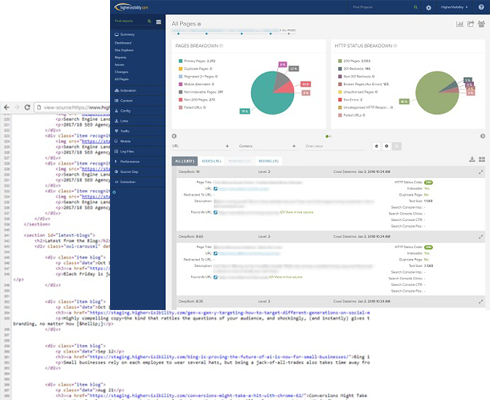The image size is (490, 400).
Task: Open the URL filter dropdown
Action: point(201,146)
